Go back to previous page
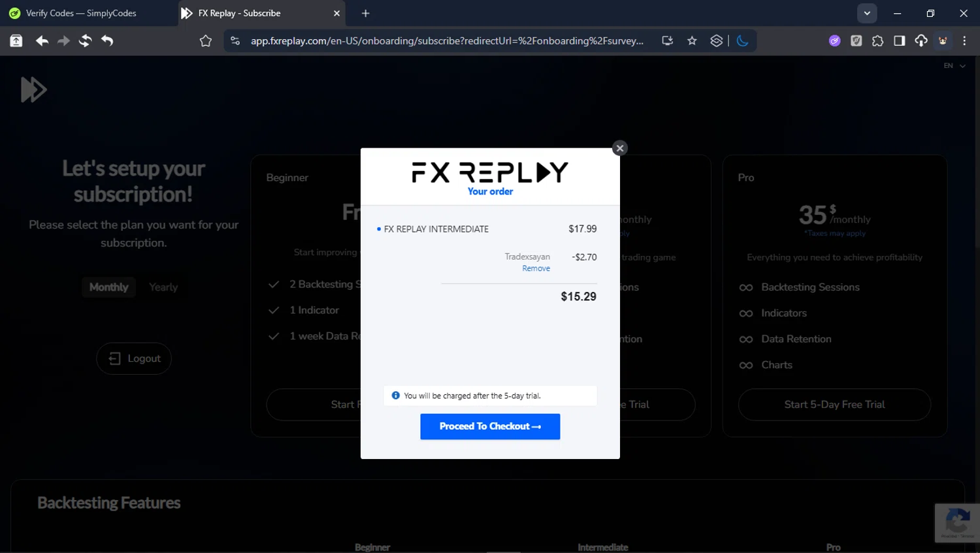 (42, 40)
